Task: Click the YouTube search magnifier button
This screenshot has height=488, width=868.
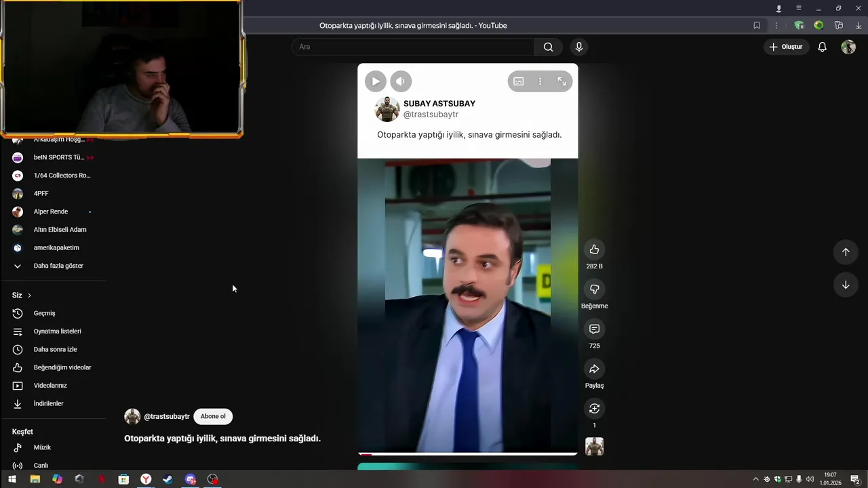Action: pos(548,47)
